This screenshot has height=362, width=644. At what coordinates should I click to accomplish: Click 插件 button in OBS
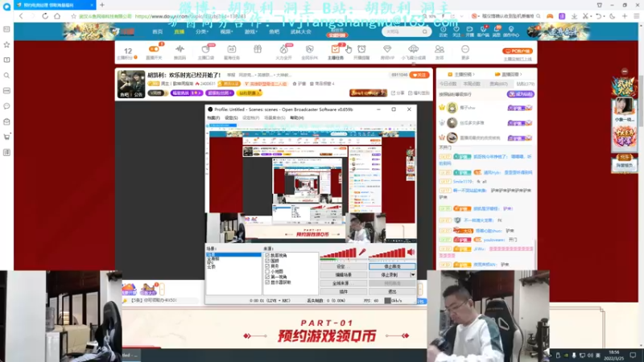pos(344,292)
